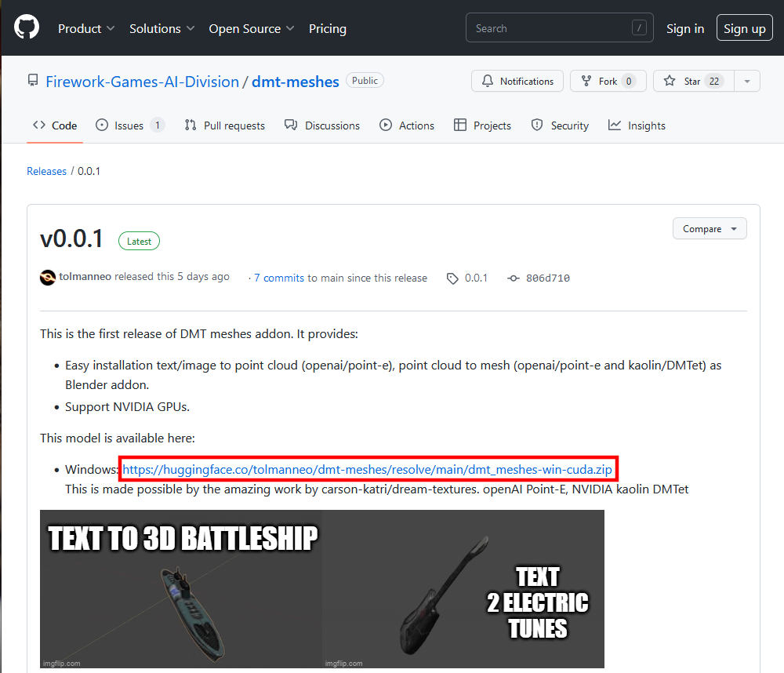Open the Discussions tab
Image resolution: width=784 pixels, height=673 pixels.
pyautogui.click(x=322, y=126)
